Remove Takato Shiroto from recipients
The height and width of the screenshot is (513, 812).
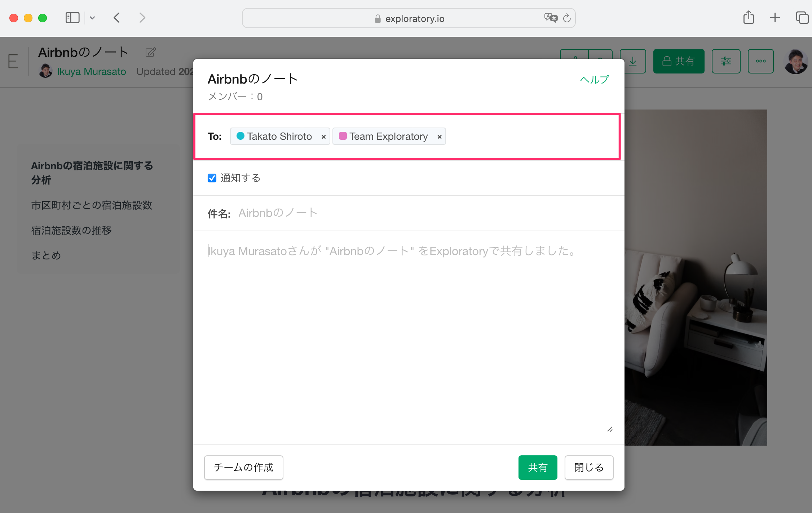(x=323, y=137)
